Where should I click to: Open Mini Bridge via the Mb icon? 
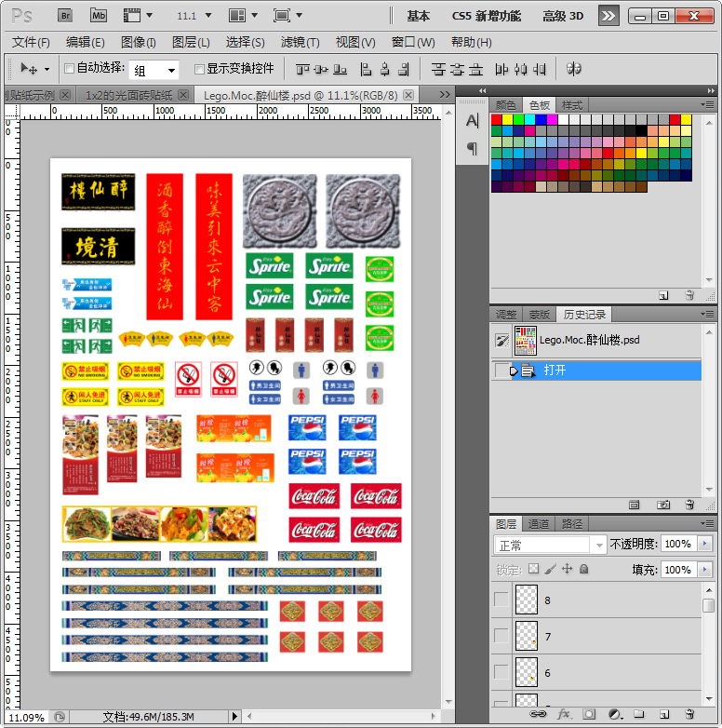(98, 16)
